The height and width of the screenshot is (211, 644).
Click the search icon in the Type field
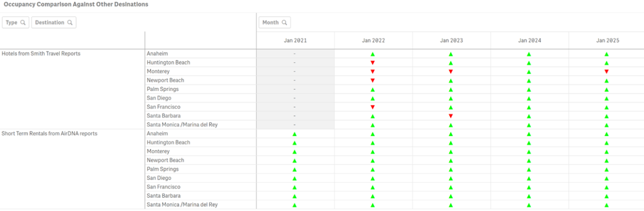[23, 22]
